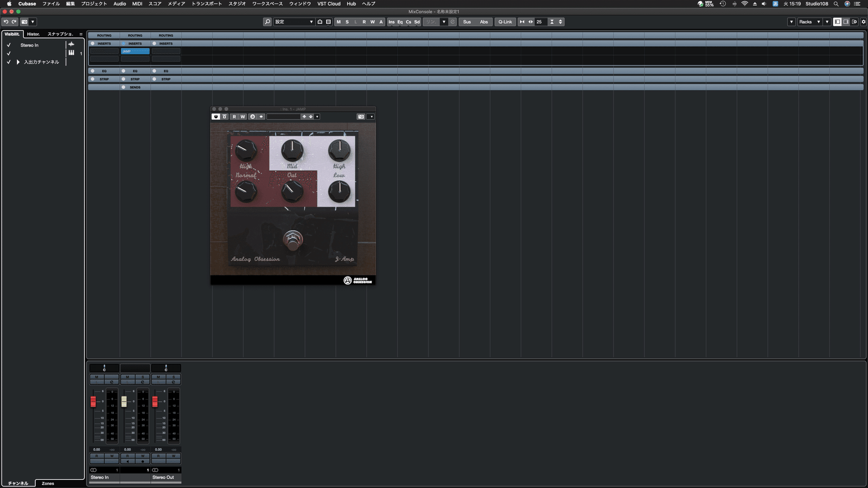Image resolution: width=868 pixels, height=488 pixels.
Task: Toggle the checkmark beside 入出力チャンネル
Action: pyautogui.click(x=9, y=62)
